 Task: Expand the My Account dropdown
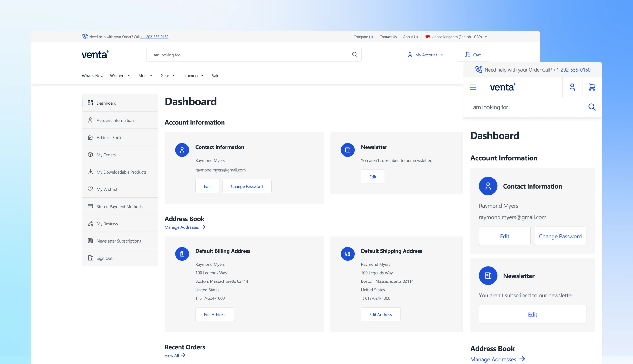click(442, 55)
